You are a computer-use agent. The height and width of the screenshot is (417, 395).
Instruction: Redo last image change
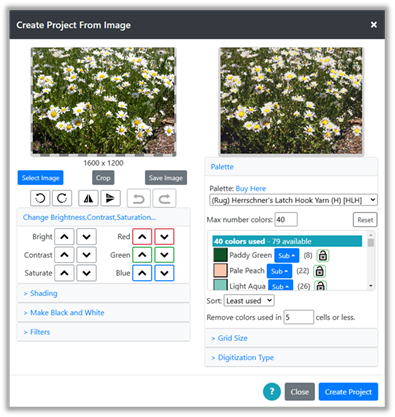(164, 199)
